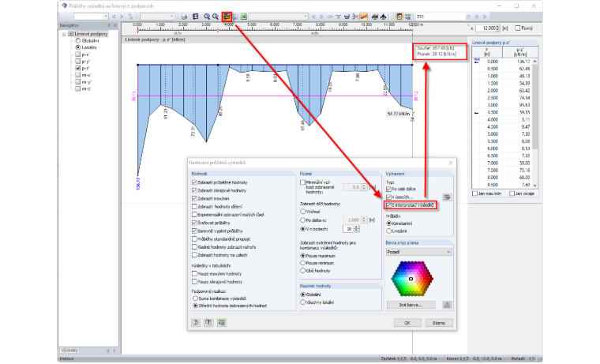Viewport: 600px width, 364px height.
Task: Select Suma kombinace výsledků radio
Action: (195, 298)
